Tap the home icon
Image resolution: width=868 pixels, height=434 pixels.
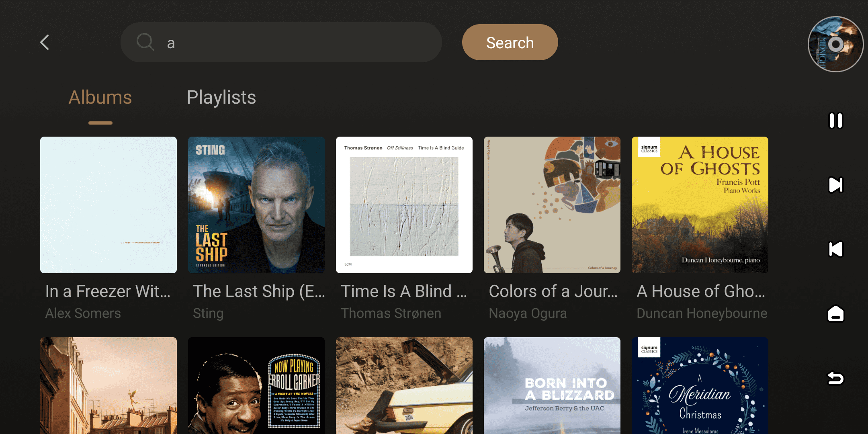point(835,313)
